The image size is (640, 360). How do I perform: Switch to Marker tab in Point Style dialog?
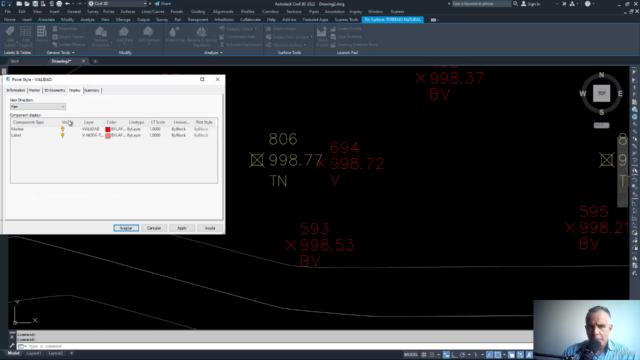[34, 90]
